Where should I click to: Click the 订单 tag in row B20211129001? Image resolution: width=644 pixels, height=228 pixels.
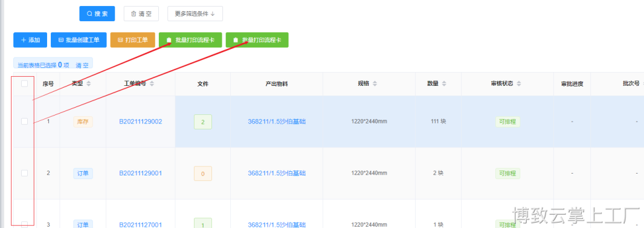point(83,174)
